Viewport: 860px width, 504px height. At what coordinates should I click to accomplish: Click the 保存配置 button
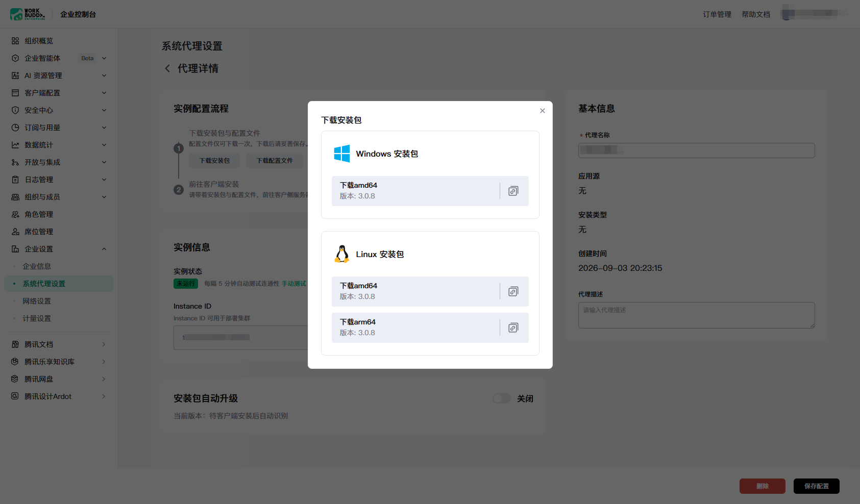[817, 486]
